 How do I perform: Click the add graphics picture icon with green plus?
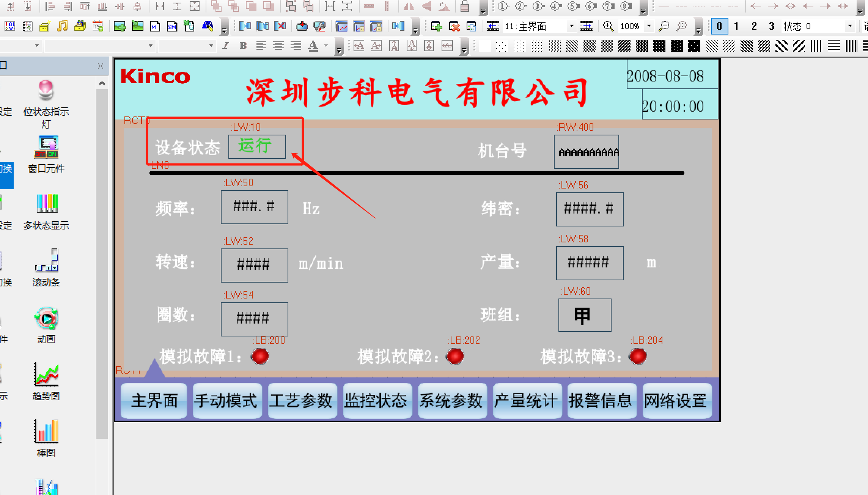coord(120,26)
